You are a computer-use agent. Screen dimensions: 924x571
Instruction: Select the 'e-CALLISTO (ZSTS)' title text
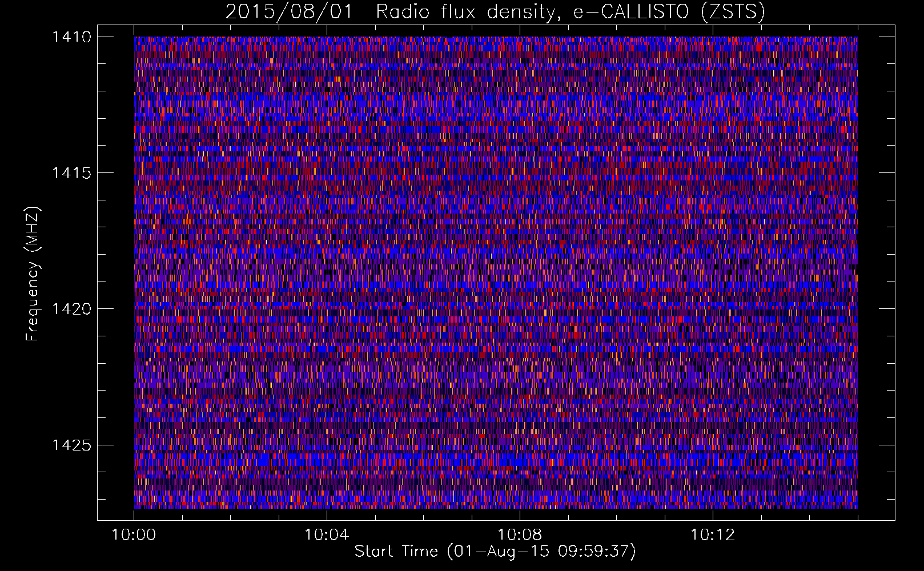click(669, 12)
